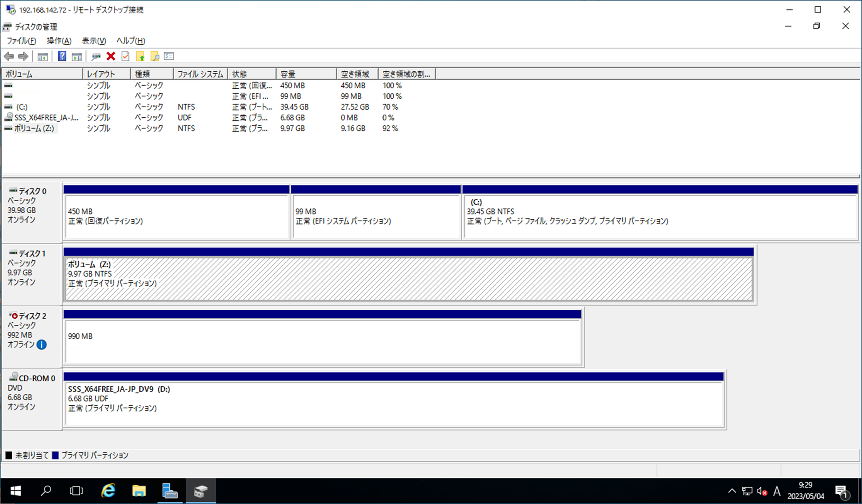Open the Help toolbar icon
This screenshot has width=862, height=504.
[x=62, y=56]
